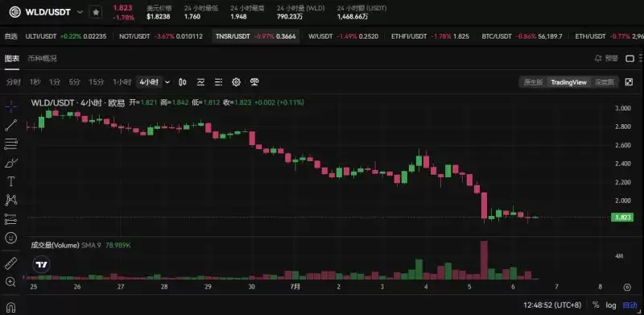
Task: Select the 15分 timeframe
Action: tap(97, 82)
